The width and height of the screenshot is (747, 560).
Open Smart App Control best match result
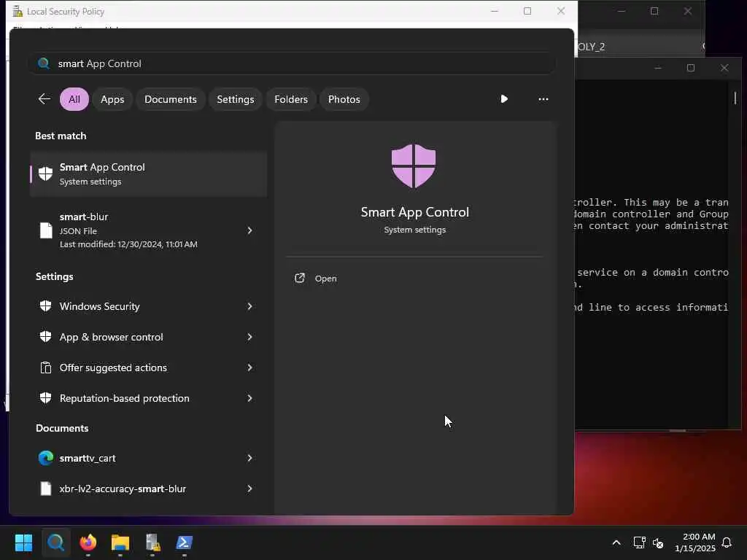[149, 174]
